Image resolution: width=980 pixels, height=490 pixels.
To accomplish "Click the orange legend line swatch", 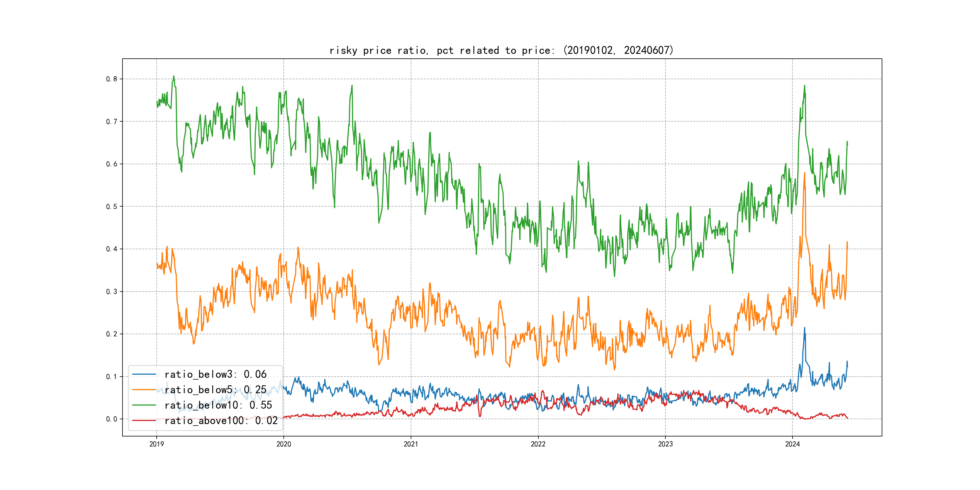I will pos(144,390).
